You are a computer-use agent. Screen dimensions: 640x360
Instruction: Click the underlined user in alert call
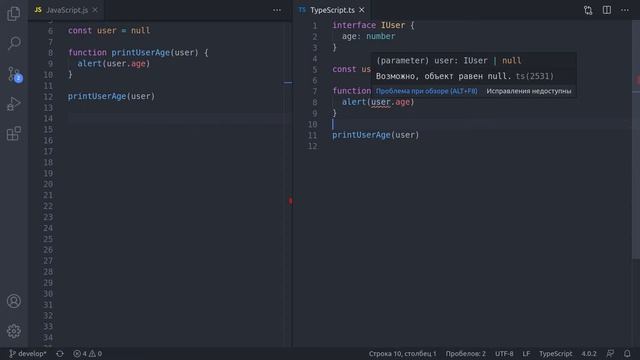tap(380, 102)
